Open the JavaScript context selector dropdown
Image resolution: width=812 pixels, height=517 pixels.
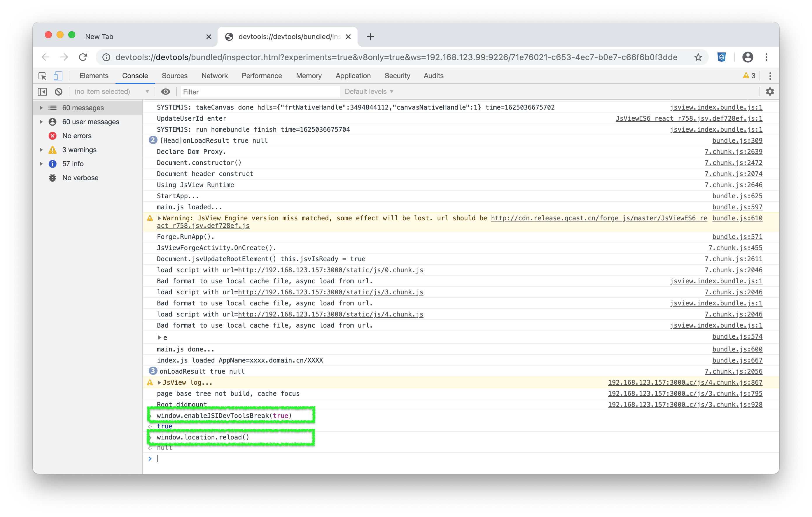click(x=112, y=92)
